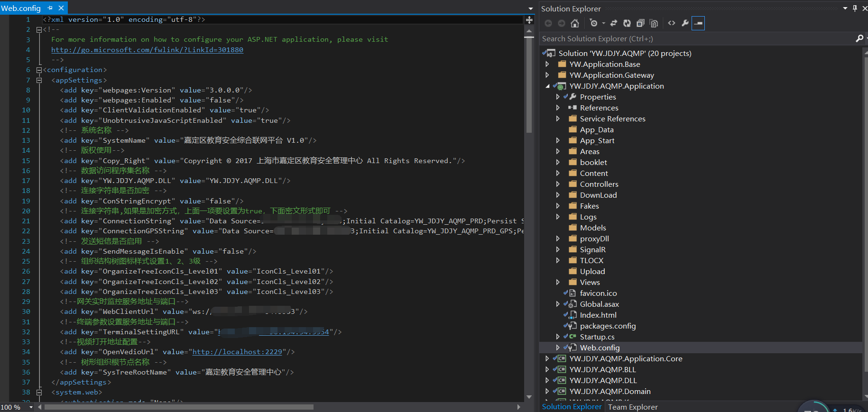Collapse the YW.JDJY.AQMP.Application project
The height and width of the screenshot is (412, 868).
click(547, 86)
